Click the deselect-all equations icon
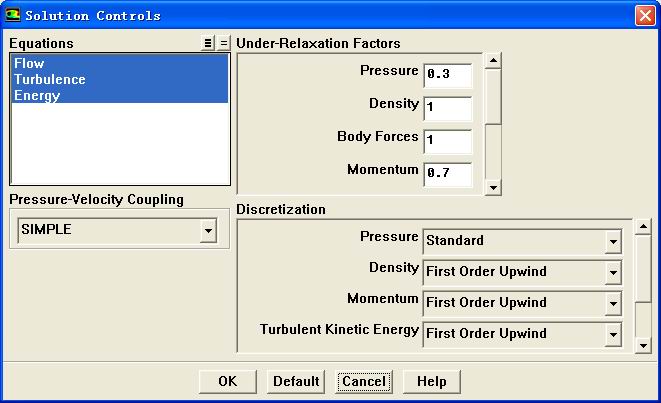This screenshot has height=403, width=661. 223,44
